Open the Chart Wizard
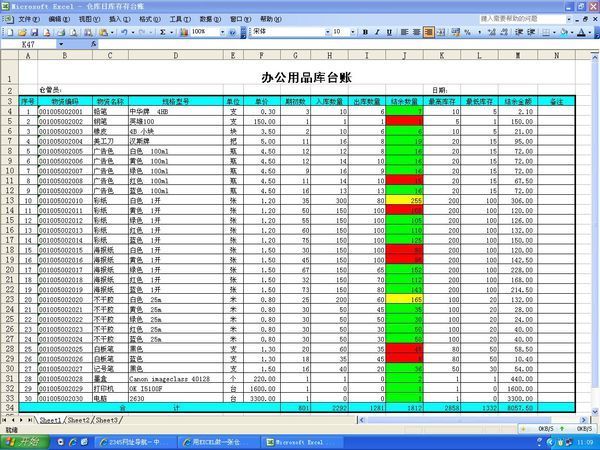This screenshot has height=450, width=600. 184,32
